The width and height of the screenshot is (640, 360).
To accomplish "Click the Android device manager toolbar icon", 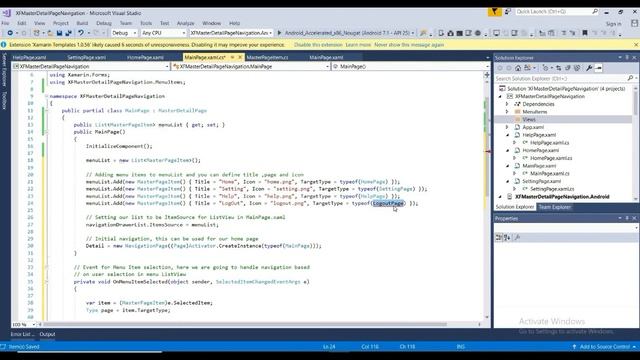I will [x=441, y=33].
